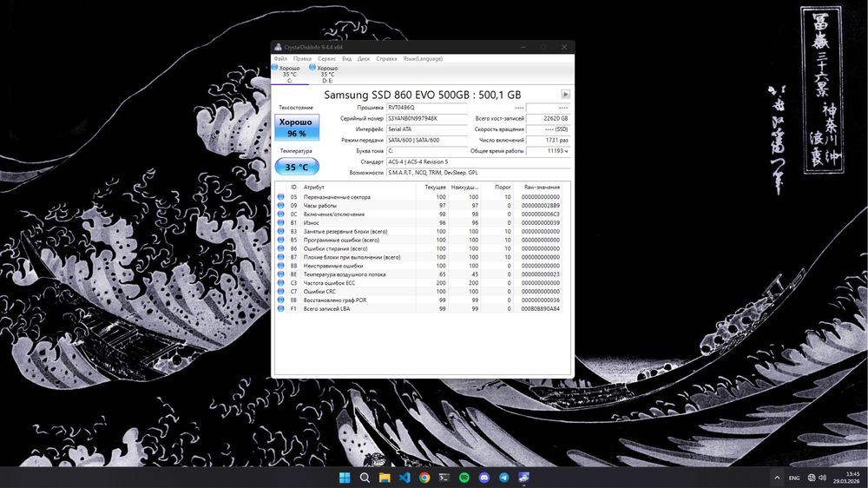The image size is (868, 488).
Task: Click status icon of attribute BE row
Action: point(280,274)
